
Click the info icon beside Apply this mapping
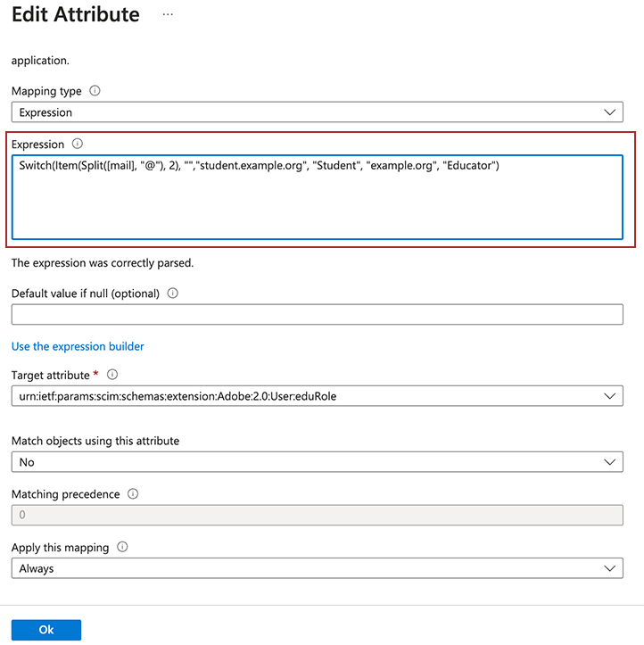click(x=123, y=547)
